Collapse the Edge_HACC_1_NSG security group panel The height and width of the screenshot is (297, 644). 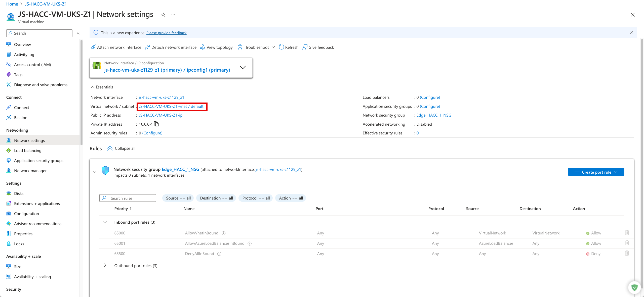pos(95,172)
